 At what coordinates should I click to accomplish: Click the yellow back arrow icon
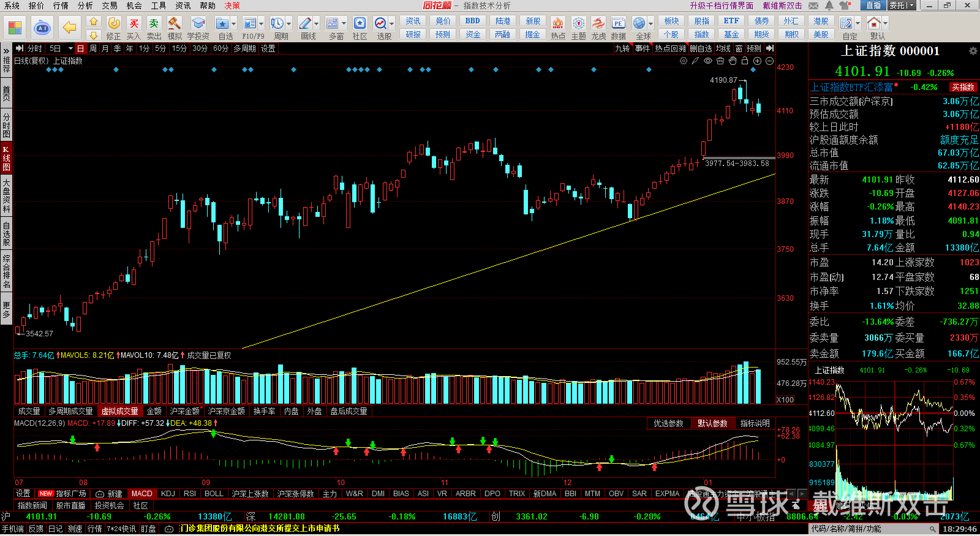click(70, 28)
